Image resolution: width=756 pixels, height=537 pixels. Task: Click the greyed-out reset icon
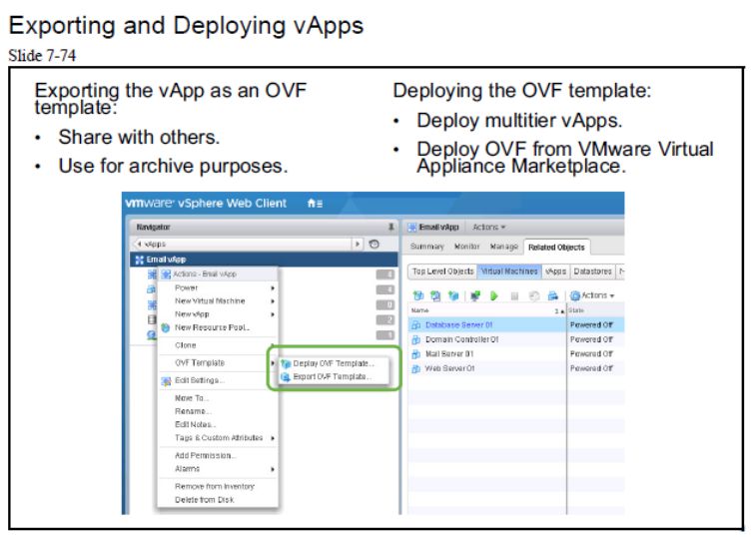[533, 296]
